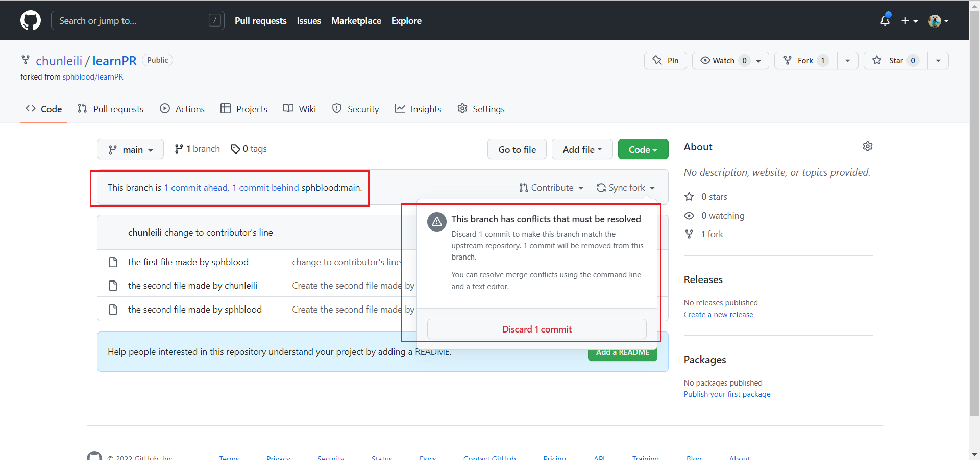Open the 1 commit ahead link
Image resolution: width=980 pixels, height=460 pixels.
coord(195,188)
